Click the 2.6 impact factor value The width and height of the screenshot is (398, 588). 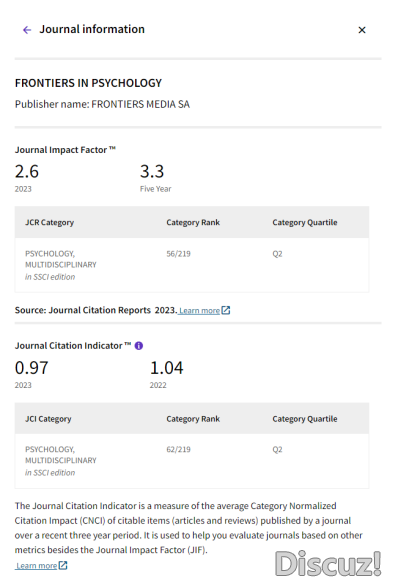(x=27, y=171)
